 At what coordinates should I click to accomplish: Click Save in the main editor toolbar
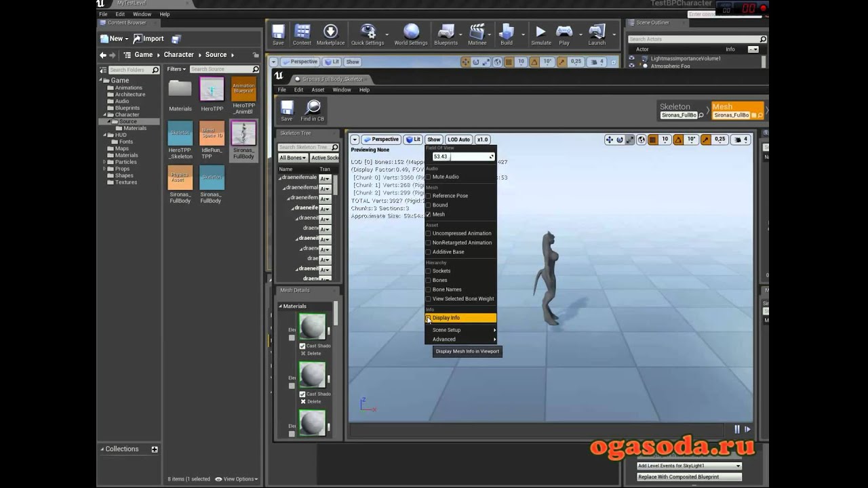tap(278, 35)
